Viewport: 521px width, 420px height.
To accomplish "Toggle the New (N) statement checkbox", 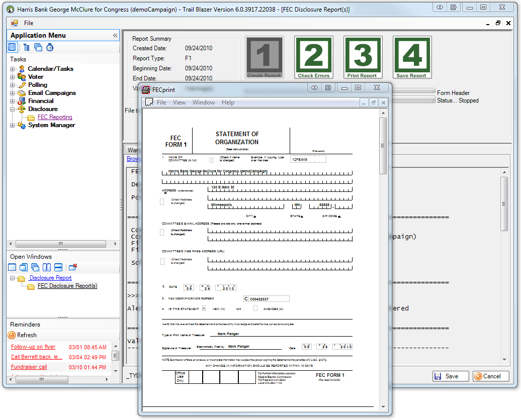I will click(x=204, y=308).
